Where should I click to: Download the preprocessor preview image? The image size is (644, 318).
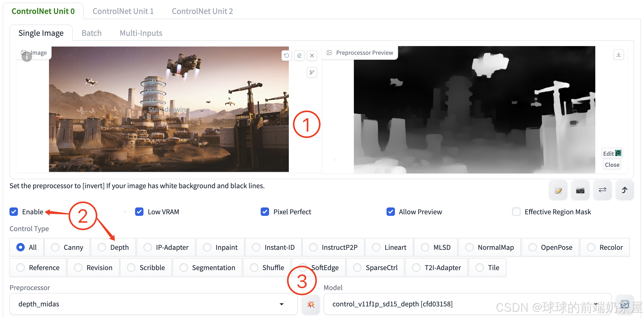point(618,54)
